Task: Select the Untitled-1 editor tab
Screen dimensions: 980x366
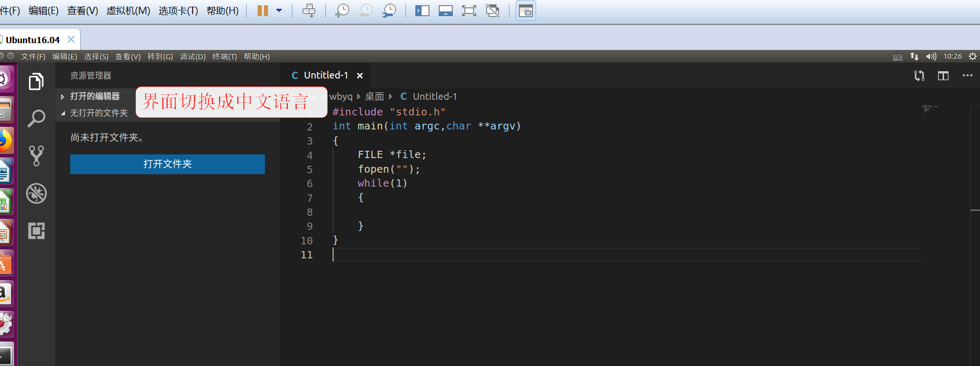Action: coord(326,75)
